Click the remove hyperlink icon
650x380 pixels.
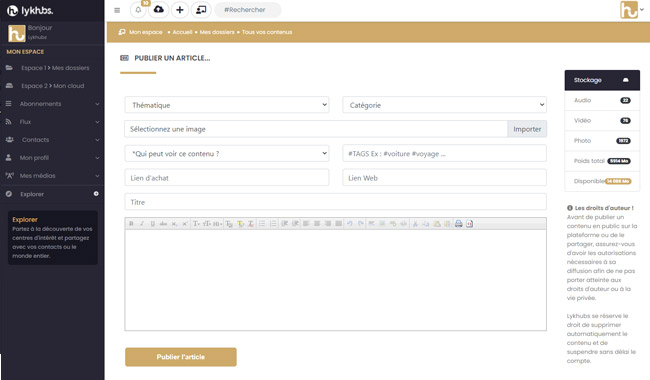point(403,224)
